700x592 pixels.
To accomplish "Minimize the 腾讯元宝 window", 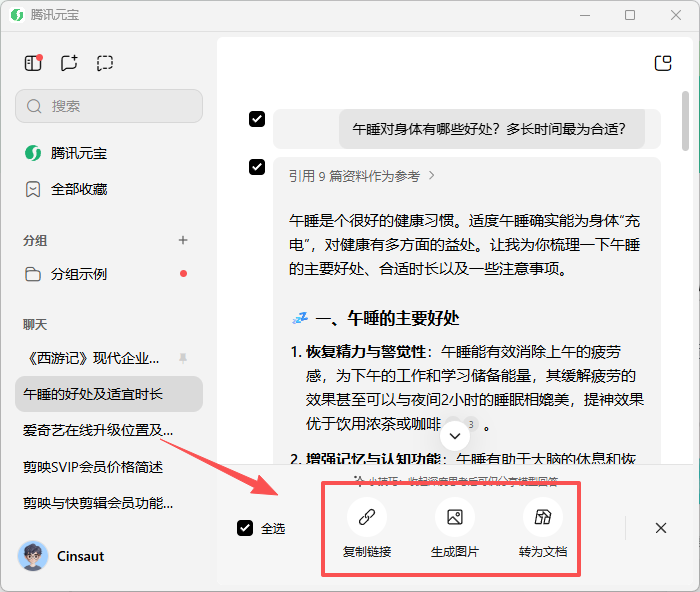I will point(585,15).
